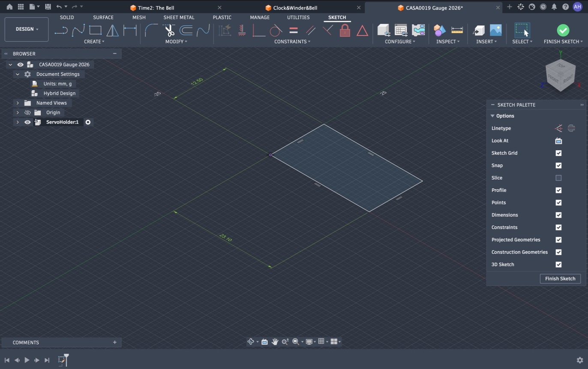Viewport: 588px width, 369px height.
Task: Click the ViewCube to reorient the view
Action: [x=561, y=76]
